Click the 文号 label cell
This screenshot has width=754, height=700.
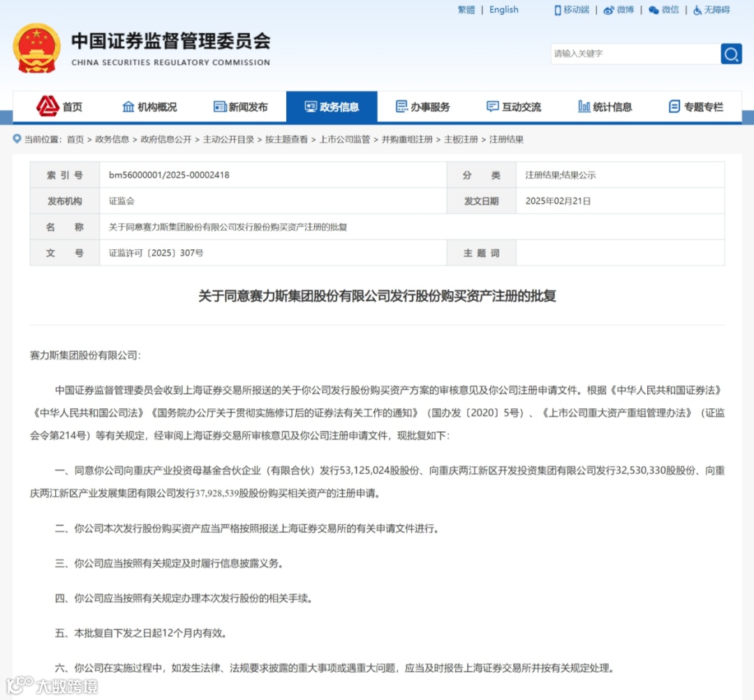[65, 253]
